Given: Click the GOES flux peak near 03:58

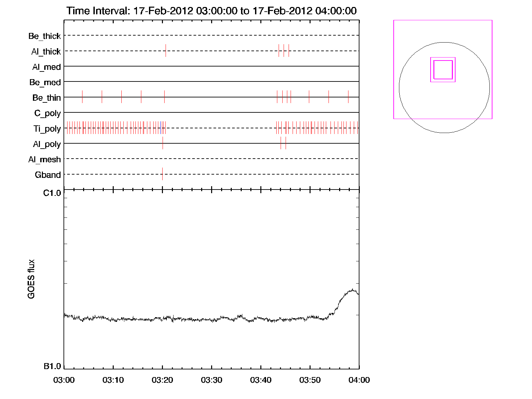Looking at the screenshot, I should (352, 290).
